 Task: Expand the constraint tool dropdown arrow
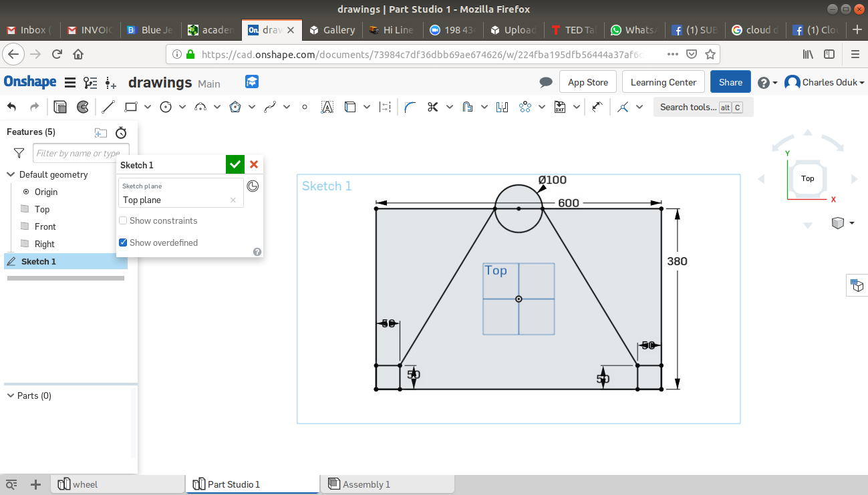[x=639, y=107]
